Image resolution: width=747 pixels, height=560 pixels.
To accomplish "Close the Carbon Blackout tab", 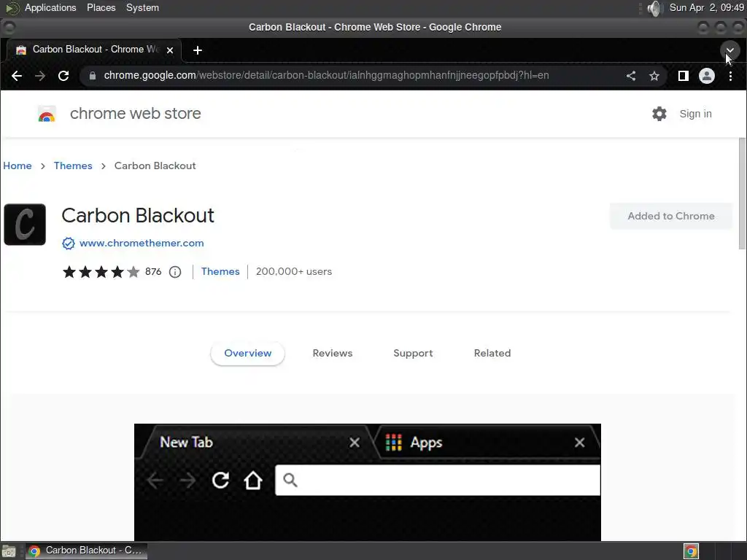I will point(169,50).
